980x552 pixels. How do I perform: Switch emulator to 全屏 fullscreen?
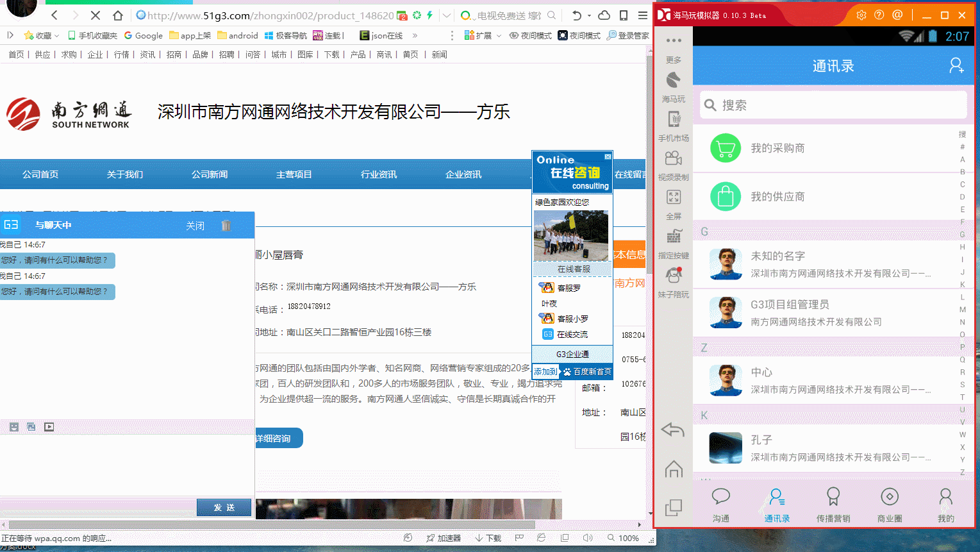(674, 205)
